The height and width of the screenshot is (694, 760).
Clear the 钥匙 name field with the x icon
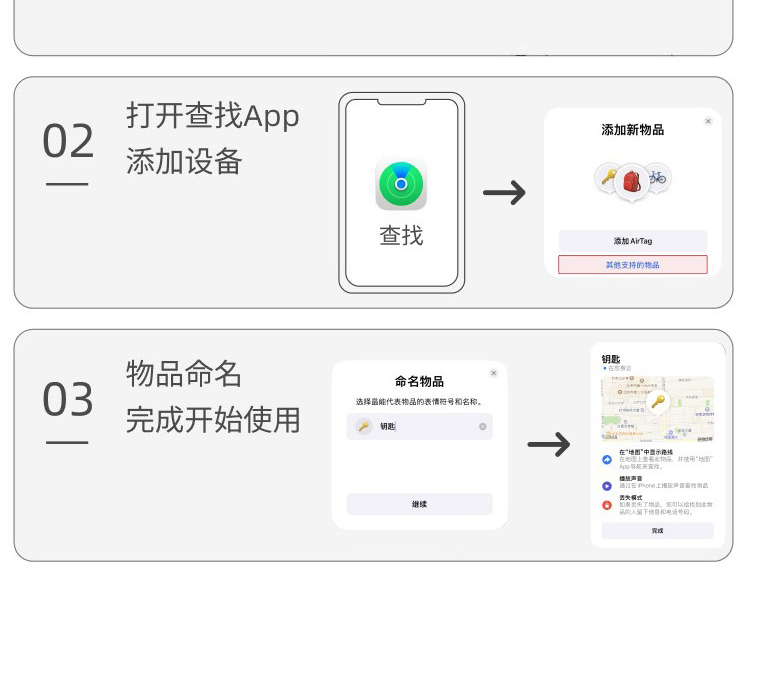482,426
